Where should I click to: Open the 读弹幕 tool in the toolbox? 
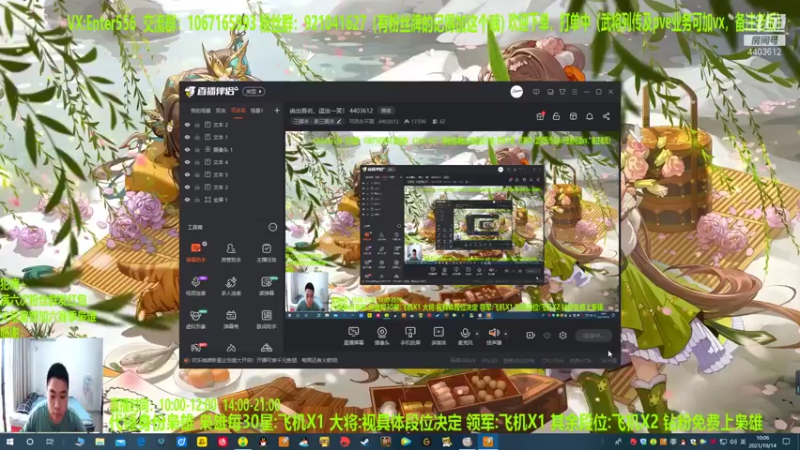click(x=266, y=286)
